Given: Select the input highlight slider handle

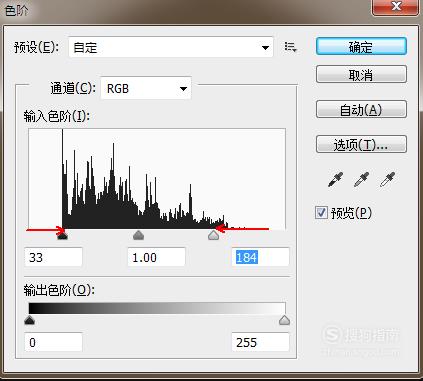Looking at the screenshot, I should click(213, 235).
